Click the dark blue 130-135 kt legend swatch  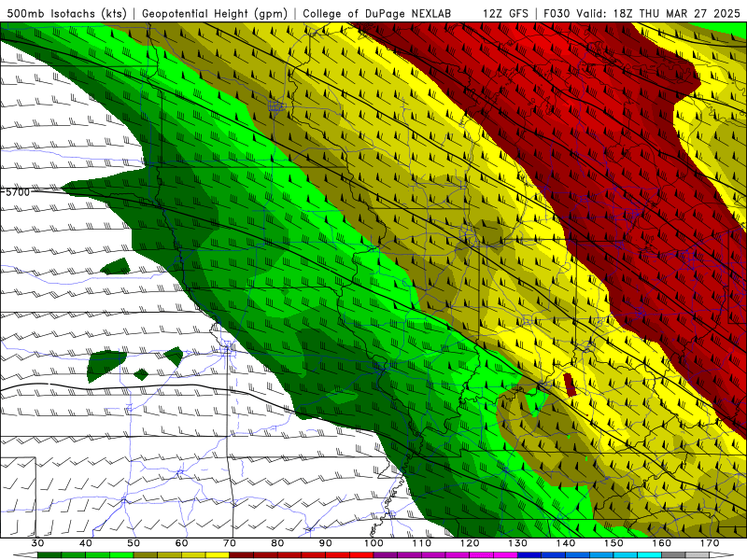point(529,555)
